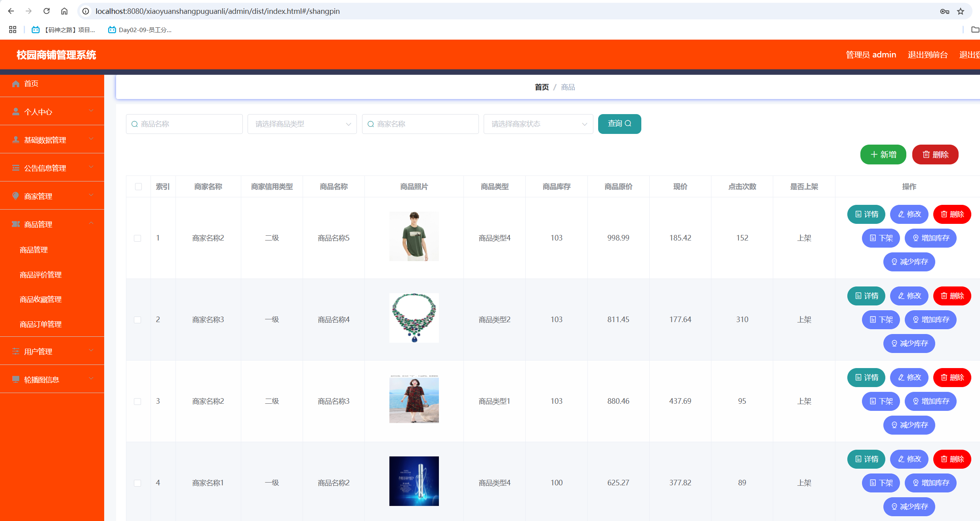
Task: Click 减少库存 for 商品名称5
Action: pos(909,262)
